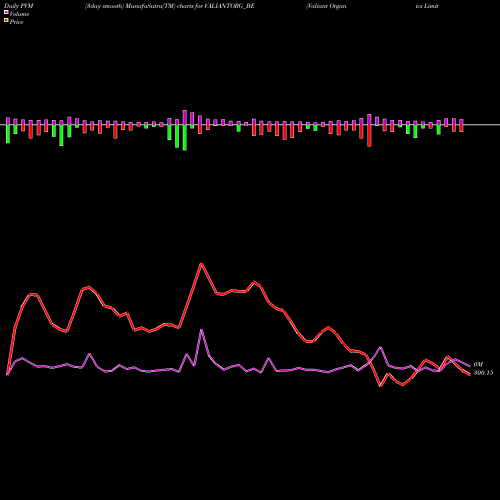Click the MunafaSutra charts for VALIANTORG_BE title

point(170,6)
